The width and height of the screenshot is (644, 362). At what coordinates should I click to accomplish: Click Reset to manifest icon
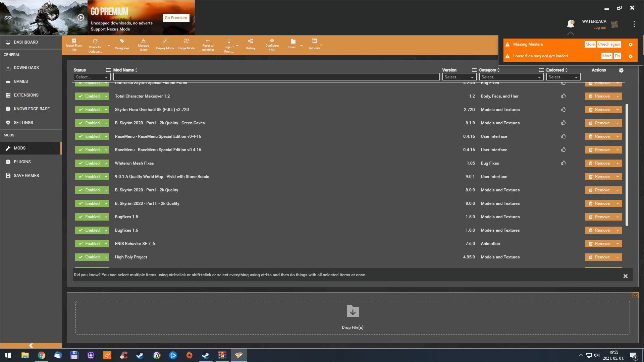[x=208, y=45]
